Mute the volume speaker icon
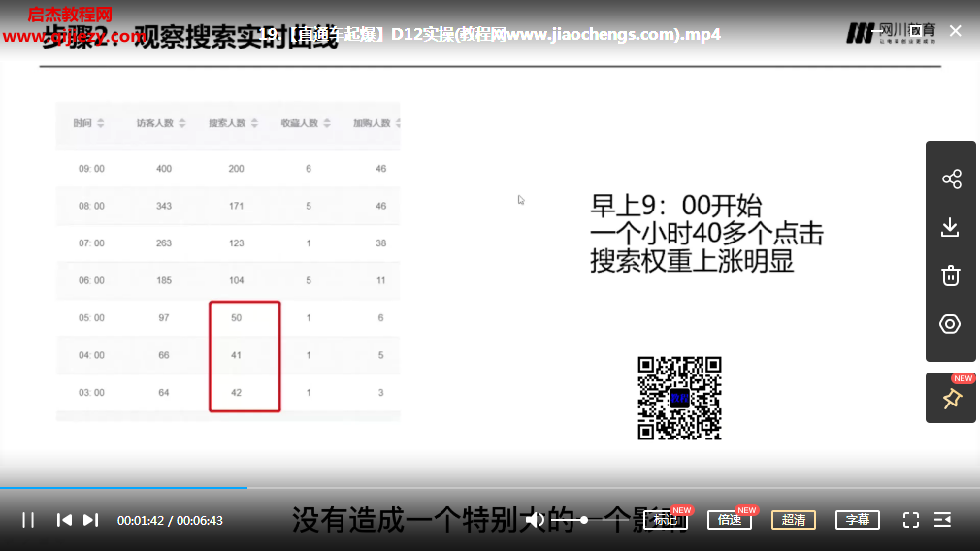Screen dimensions: 980x551 [535, 520]
